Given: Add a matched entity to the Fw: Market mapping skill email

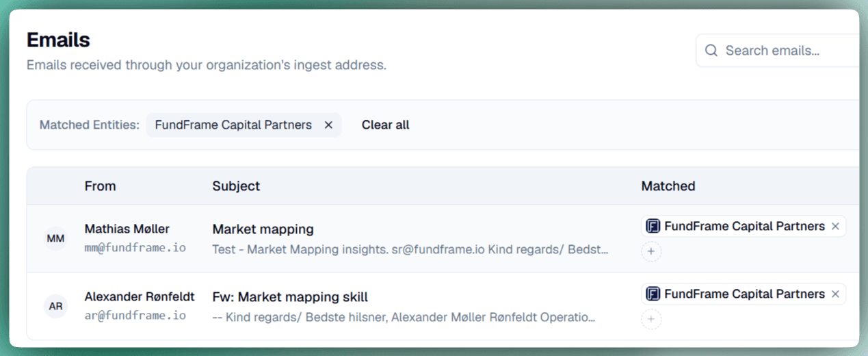Looking at the screenshot, I should pyautogui.click(x=651, y=319).
